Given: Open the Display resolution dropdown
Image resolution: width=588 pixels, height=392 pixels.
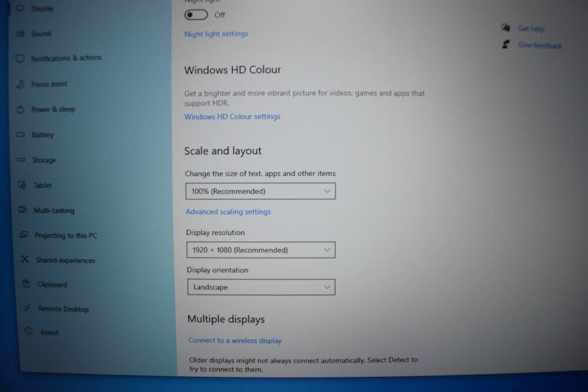Looking at the screenshot, I should 261,250.
